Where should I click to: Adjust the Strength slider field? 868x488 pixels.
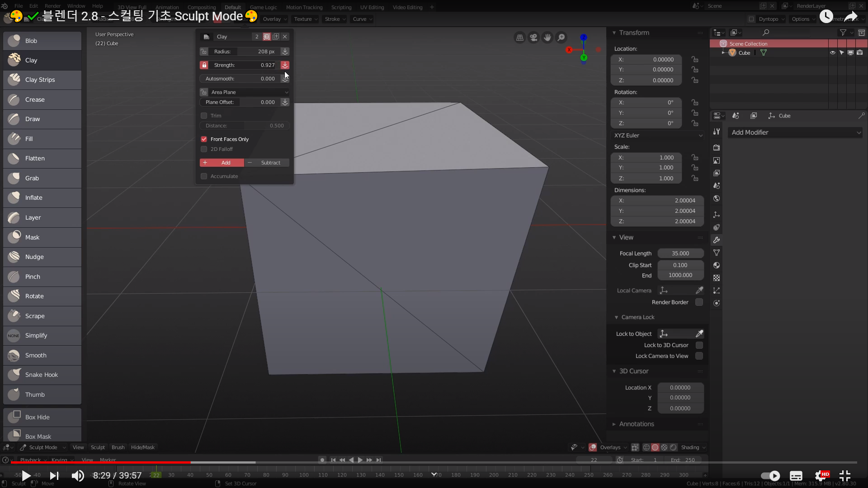click(x=244, y=65)
